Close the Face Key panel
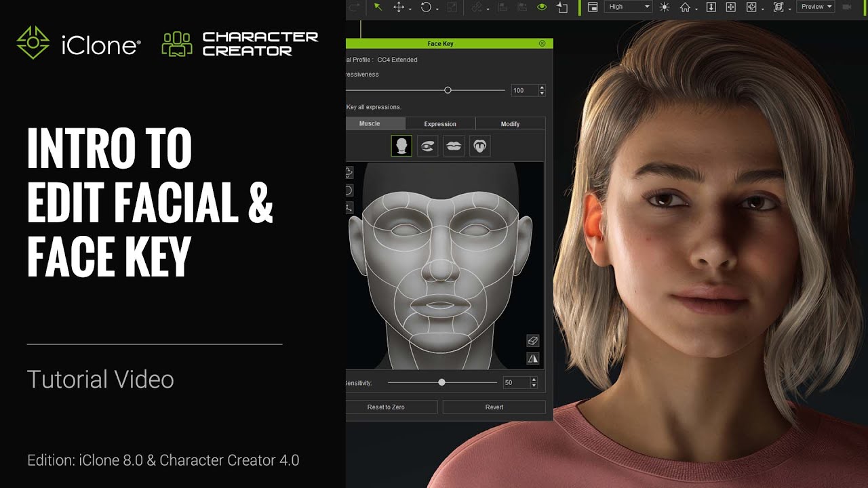 (542, 43)
